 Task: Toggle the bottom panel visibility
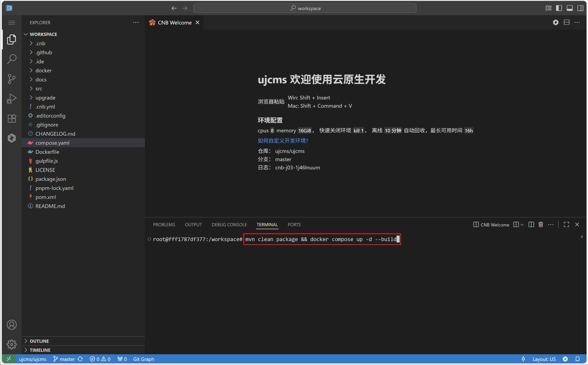coord(570,8)
